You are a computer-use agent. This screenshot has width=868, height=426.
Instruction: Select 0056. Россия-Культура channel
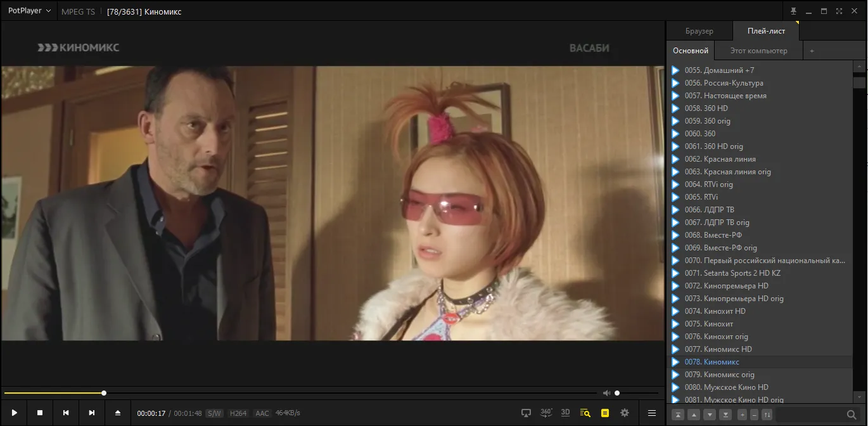pos(759,83)
